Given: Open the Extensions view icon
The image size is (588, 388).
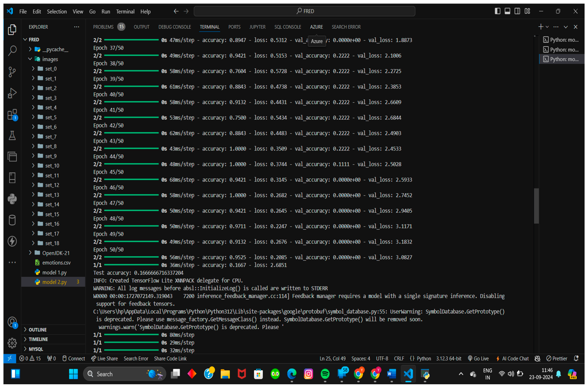Looking at the screenshot, I should [x=12, y=115].
